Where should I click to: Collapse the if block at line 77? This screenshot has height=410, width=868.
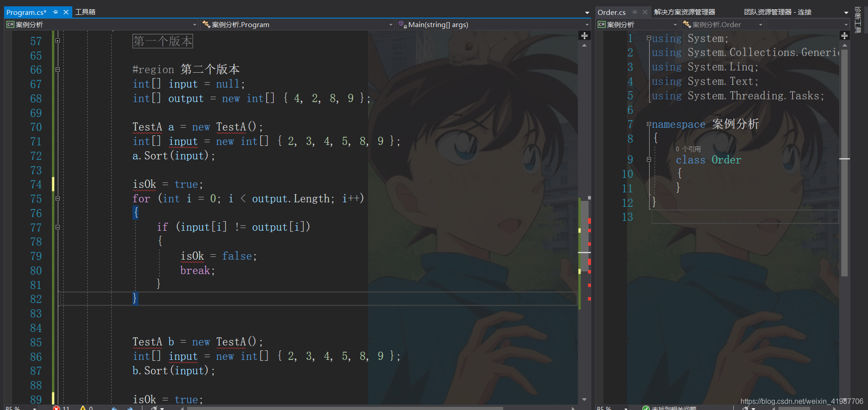[x=57, y=227]
